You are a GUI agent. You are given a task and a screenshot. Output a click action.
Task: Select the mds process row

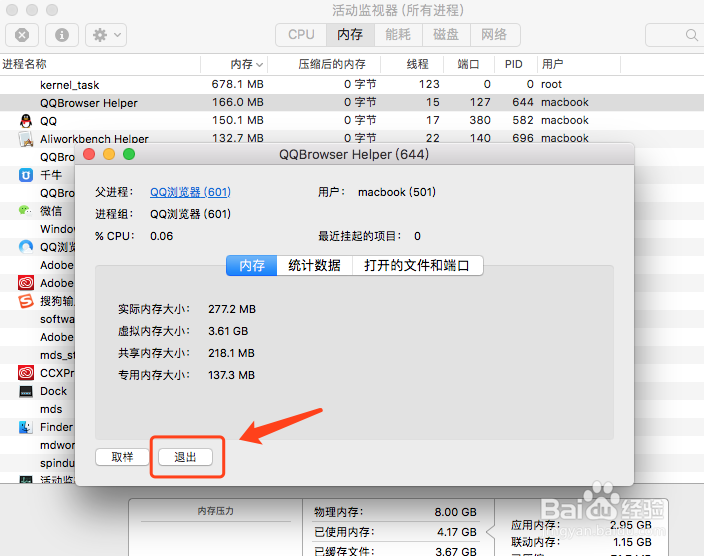point(38,409)
